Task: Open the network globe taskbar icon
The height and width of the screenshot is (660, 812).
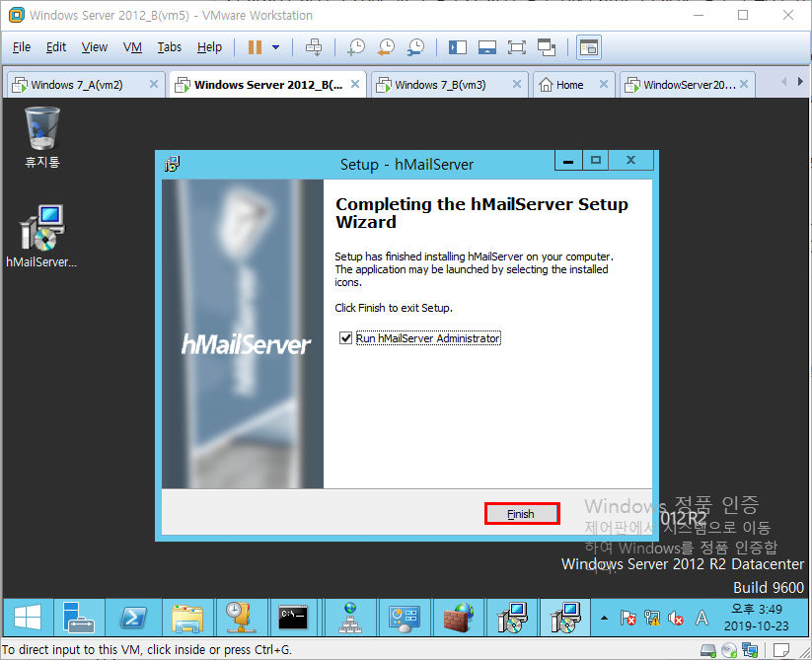Action: (350, 618)
